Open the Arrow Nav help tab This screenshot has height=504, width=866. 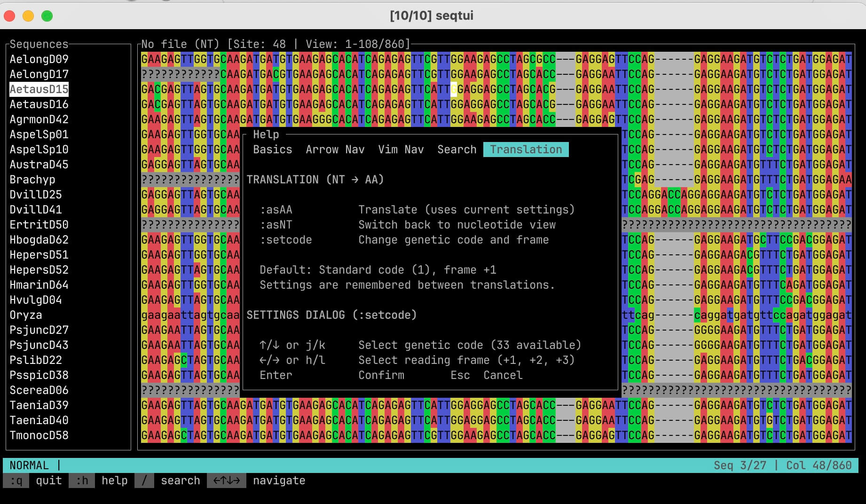click(335, 150)
